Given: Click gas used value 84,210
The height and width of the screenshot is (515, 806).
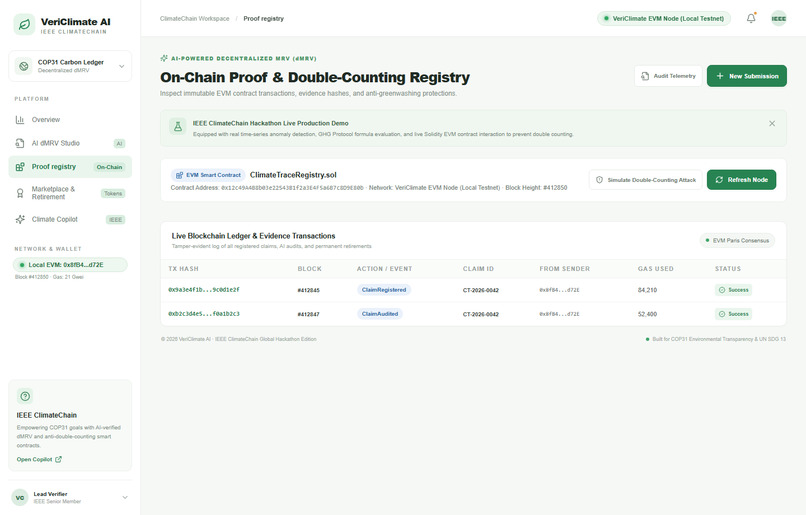Looking at the screenshot, I should 647,290.
